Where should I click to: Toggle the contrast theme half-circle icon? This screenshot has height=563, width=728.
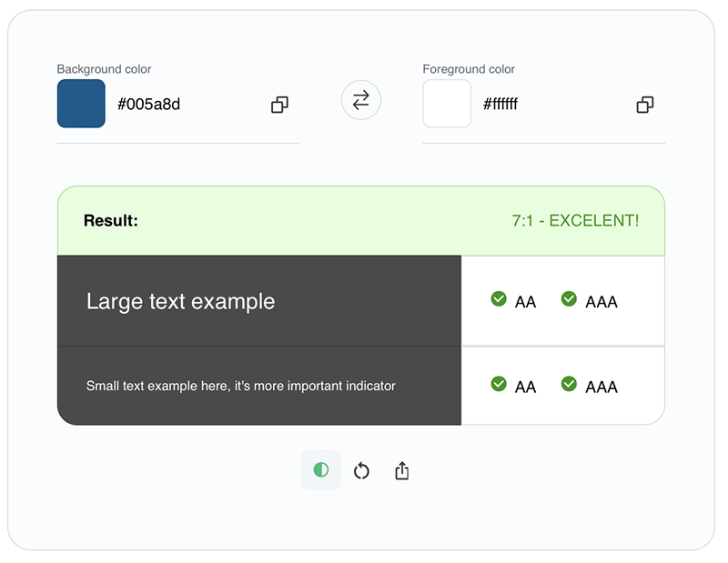pos(320,470)
